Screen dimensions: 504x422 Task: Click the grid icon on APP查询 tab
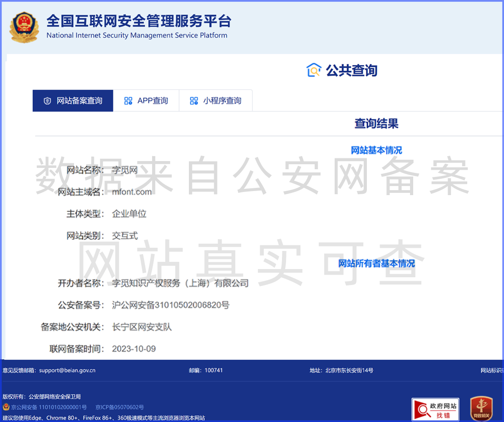click(x=128, y=101)
